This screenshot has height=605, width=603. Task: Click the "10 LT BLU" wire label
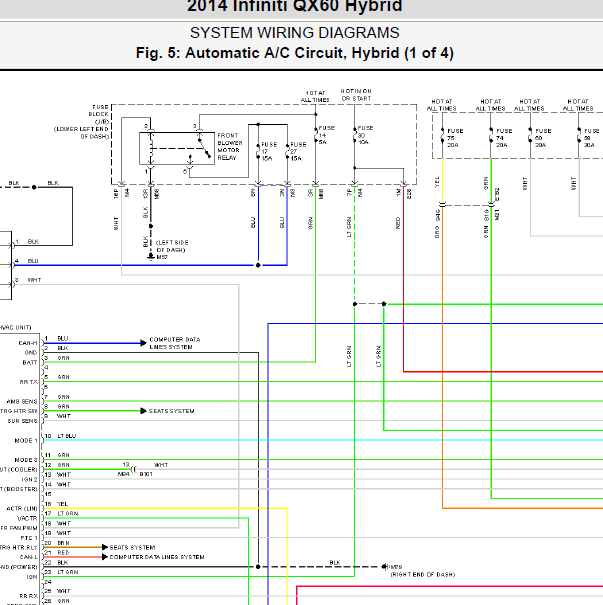(x=61, y=436)
